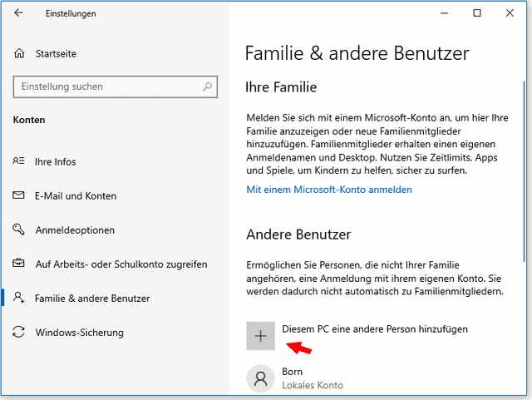Viewport: 532px width, 400px height.
Task: Click the back arrow in title bar
Action: pyautogui.click(x=19, y=13)
